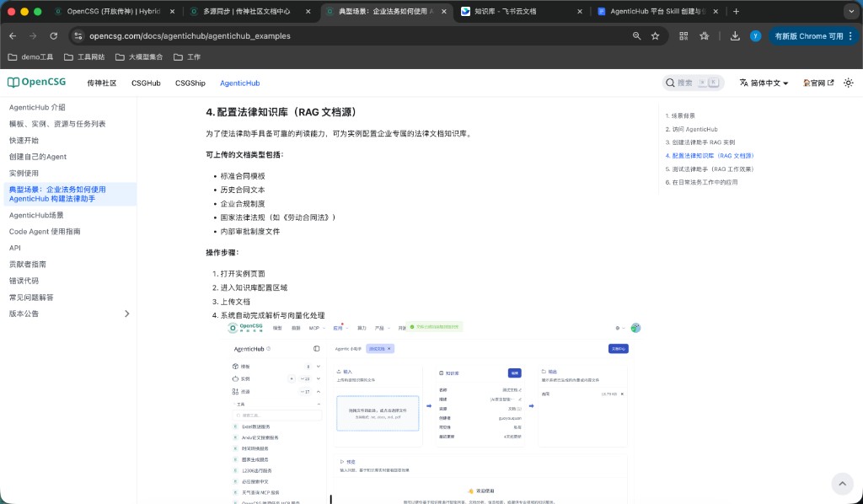Select CSGHub in the top navigation
The height and width of the screenshot is (504, 863).
[x=145, y=83]
